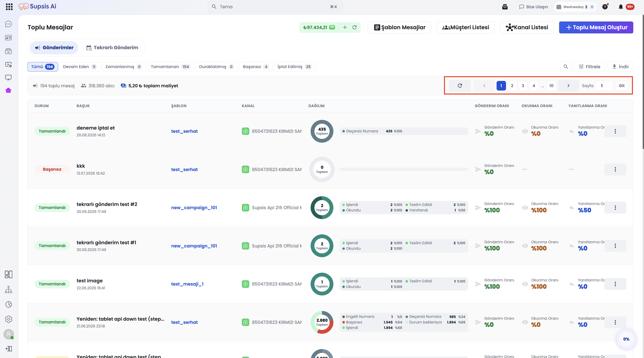644x358 pixels.
Task: Open the pie chart reports icon
Action: tap(8, 304)
